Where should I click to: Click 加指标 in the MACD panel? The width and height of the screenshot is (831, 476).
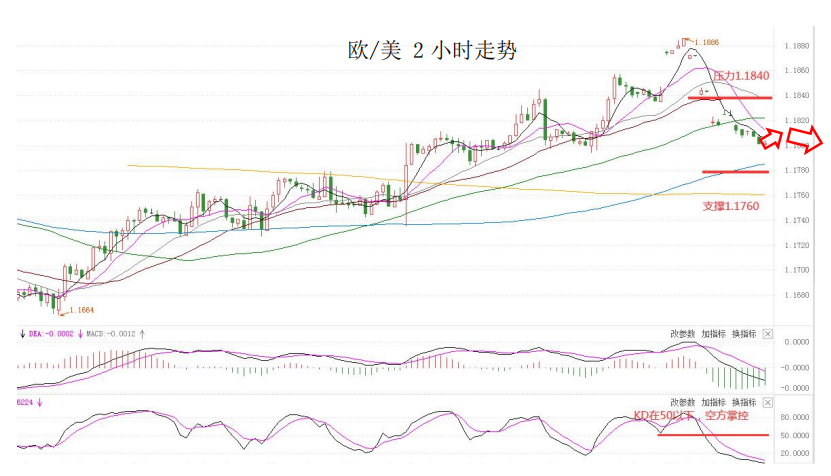(x=713, y=334)
